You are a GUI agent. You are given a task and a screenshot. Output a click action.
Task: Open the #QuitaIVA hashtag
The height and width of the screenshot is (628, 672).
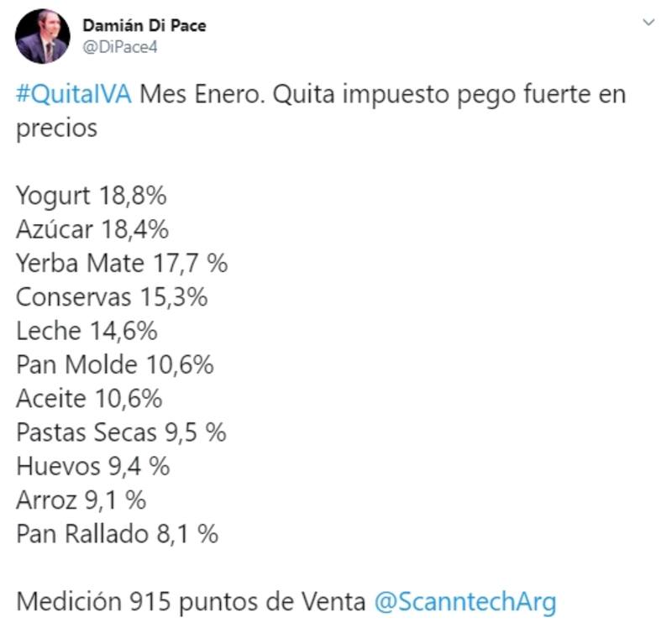tap(74, 93)
